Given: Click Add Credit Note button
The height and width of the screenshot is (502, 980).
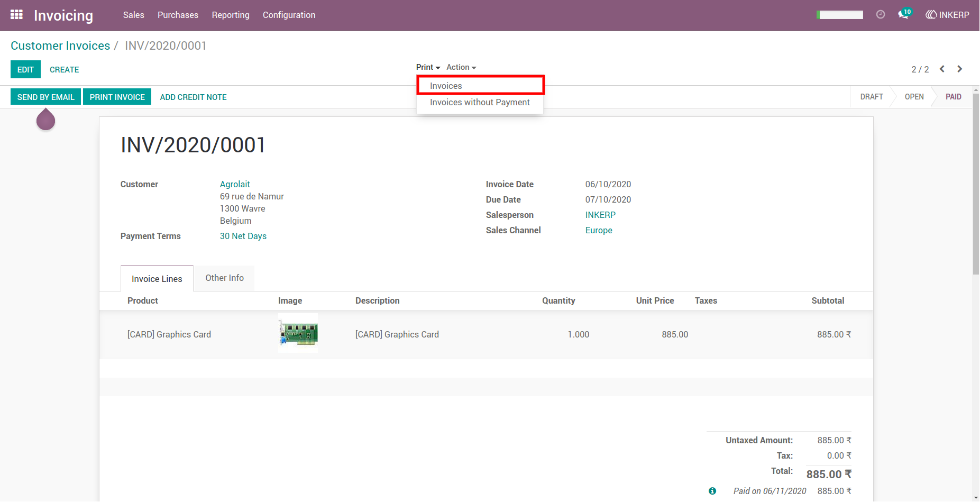Looking at the screenshot, I should 193,97.
